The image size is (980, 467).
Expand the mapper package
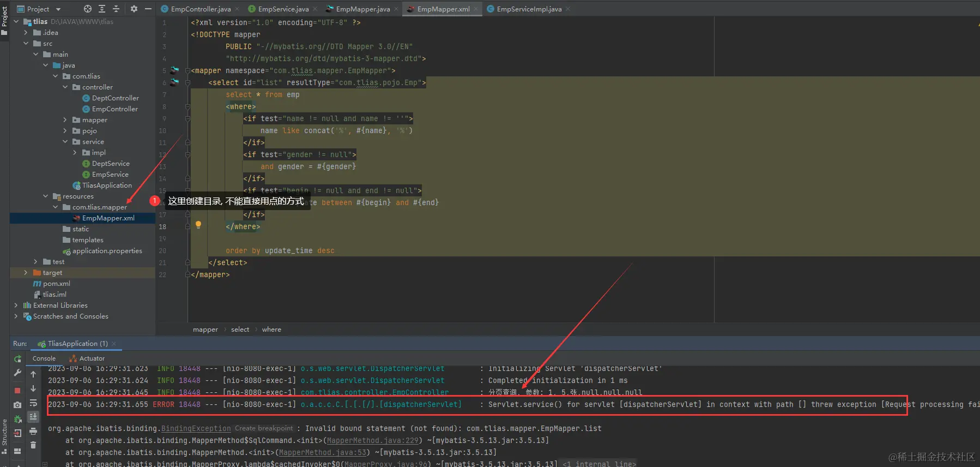[x=65, y=120]
